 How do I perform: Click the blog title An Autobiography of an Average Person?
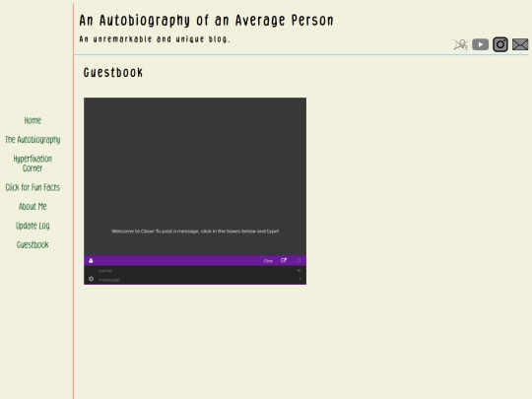pos(206,21)
